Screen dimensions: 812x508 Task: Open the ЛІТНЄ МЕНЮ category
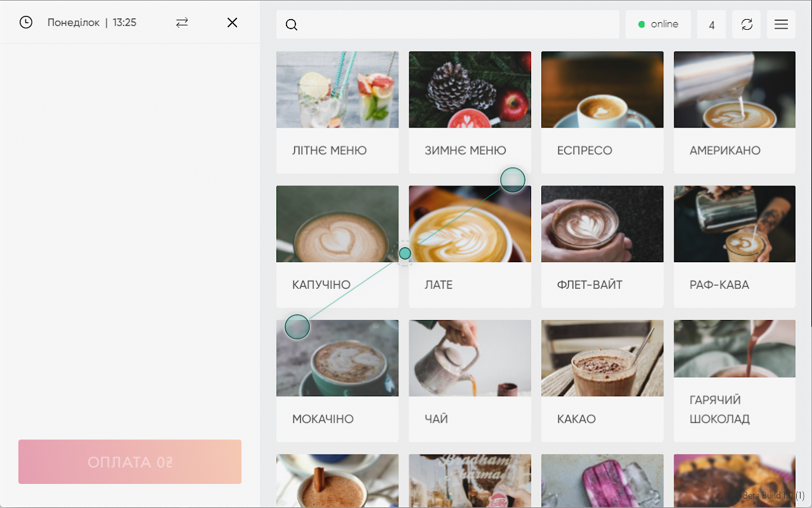click(x=337, y=112)
